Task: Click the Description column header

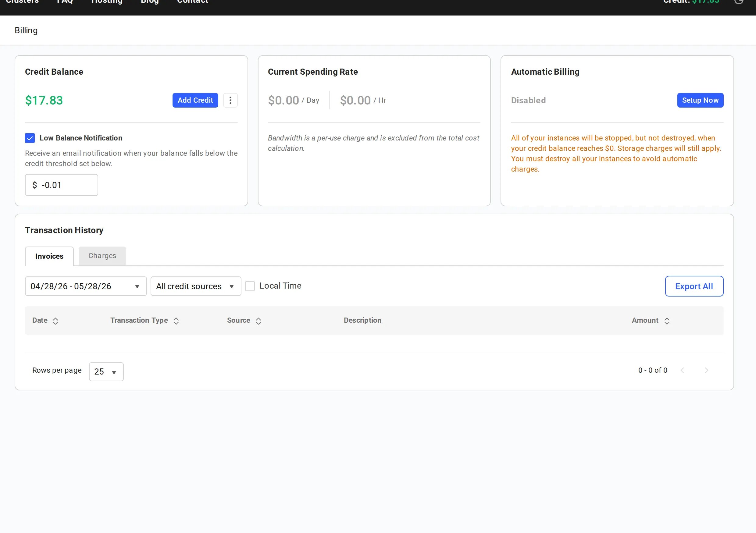Action: [x=362, y=320]
